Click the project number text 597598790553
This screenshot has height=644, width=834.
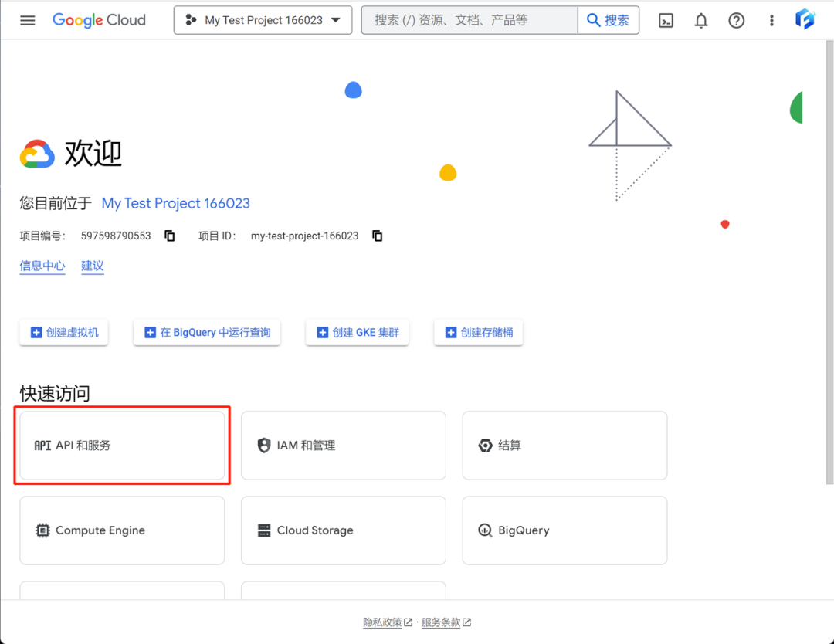click(116, 236)
